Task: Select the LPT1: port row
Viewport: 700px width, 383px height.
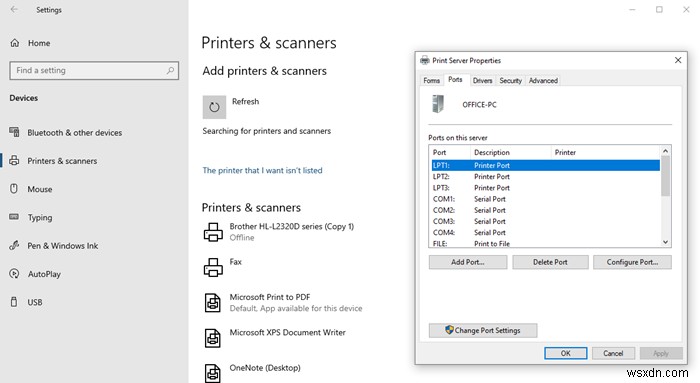Action: click(x=546, y=165)
